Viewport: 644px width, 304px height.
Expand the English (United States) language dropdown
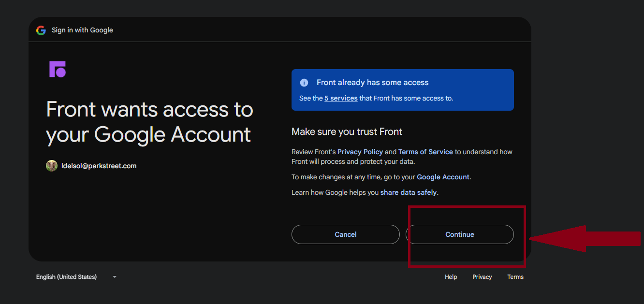coord(76,277)
